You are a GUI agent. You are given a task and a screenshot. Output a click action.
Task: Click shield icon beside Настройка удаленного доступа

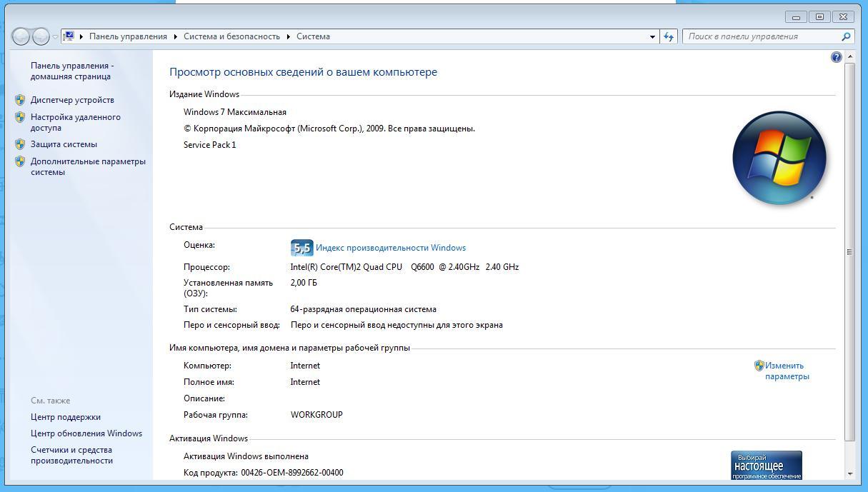tap(20, 117)
